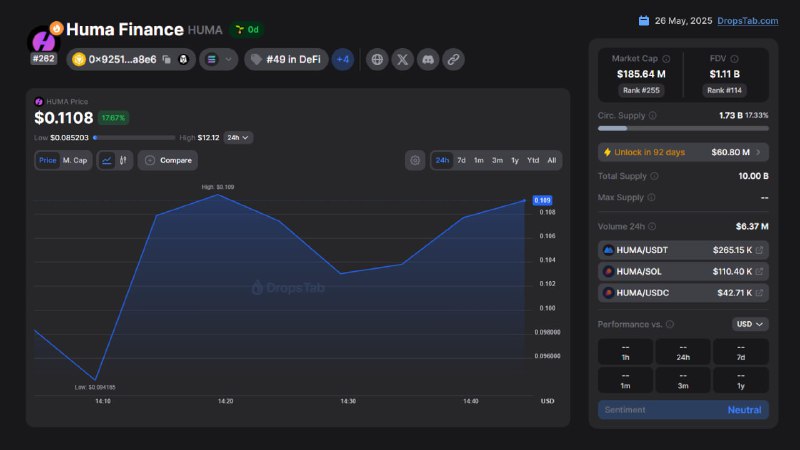Click the MetaMask fox icon beside address
Viewport: 800px width, 450px height.
[183, 60]
